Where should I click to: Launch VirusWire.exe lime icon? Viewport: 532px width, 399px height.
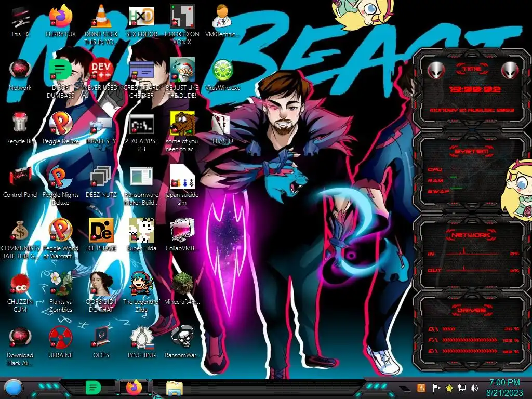click(222, 75)
